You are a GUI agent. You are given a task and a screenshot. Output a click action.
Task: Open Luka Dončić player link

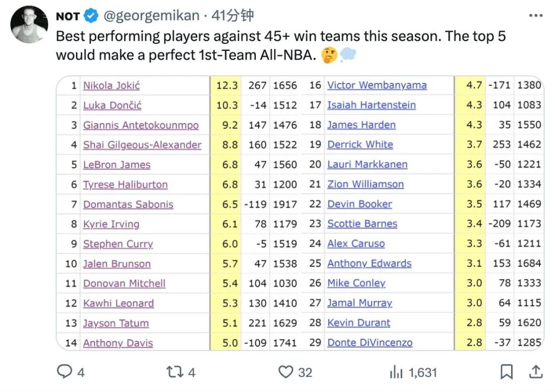(112, 106)
